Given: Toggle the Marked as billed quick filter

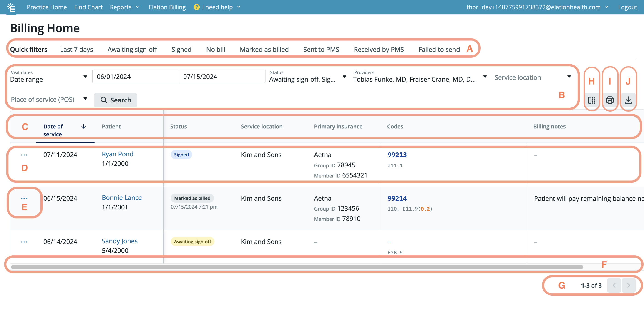Looking at the screenshot, I should 264,50.
